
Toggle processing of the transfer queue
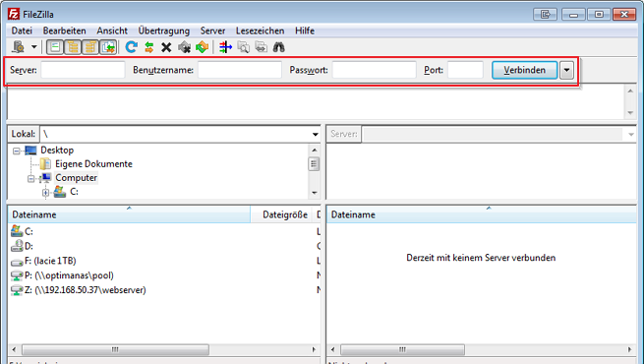pyautogui.click(x=149, y=47)
